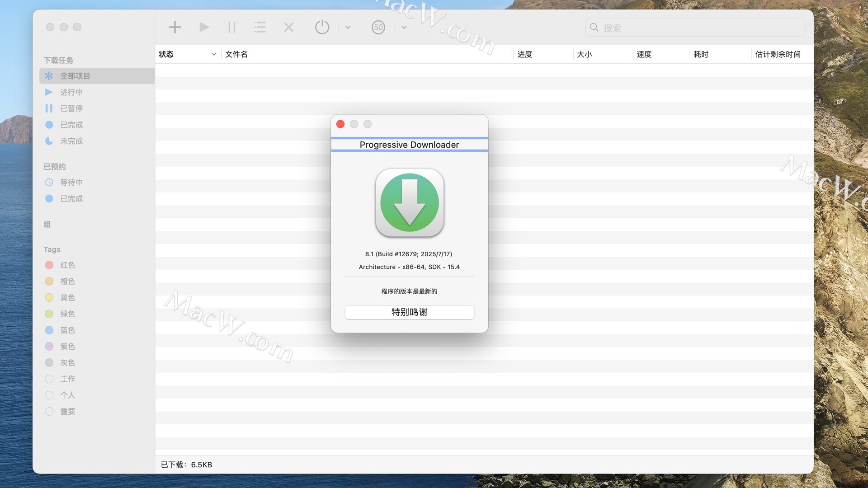This screenshot has height=488, width=868.
Task: Click the clock icon beside 等待中
Action: 49,183
